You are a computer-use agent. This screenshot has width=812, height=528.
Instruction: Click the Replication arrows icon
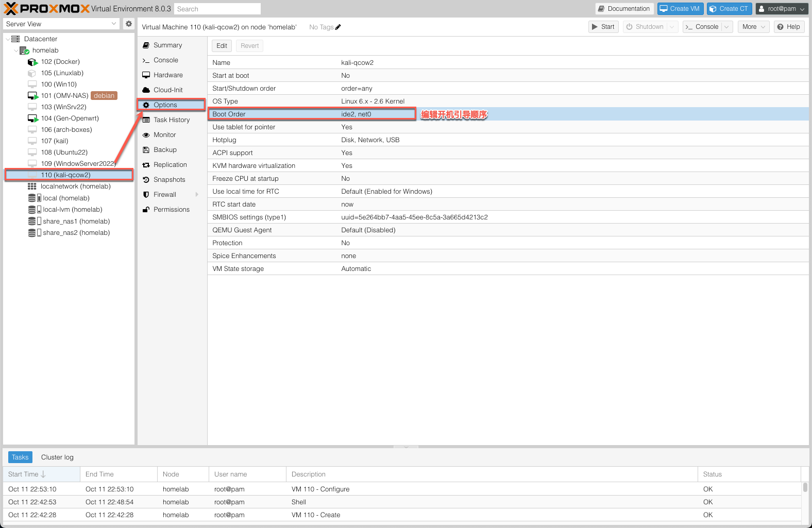(x=146, y=165)
